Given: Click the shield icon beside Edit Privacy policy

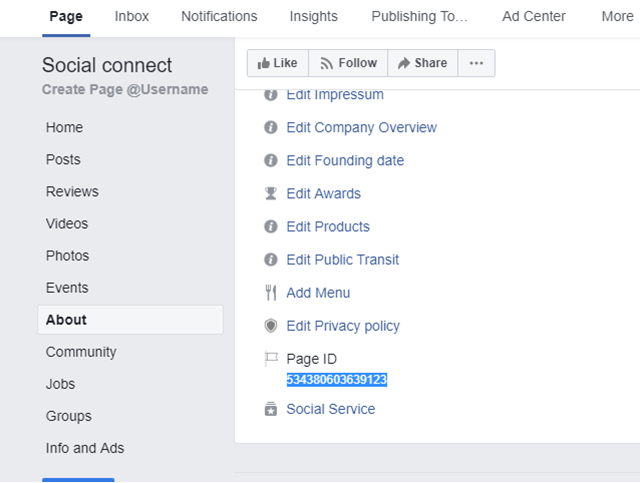Looking at the screenshot, I should [x=270, y=326].
